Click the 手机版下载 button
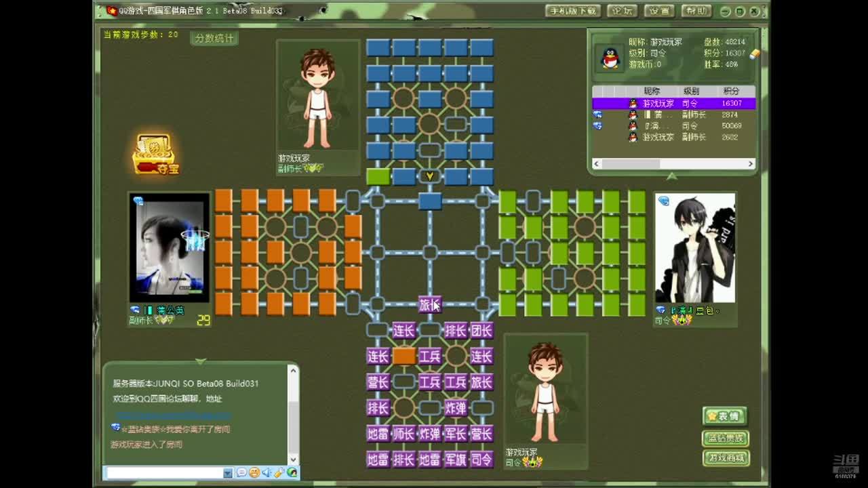 click(x=573, y=11)
